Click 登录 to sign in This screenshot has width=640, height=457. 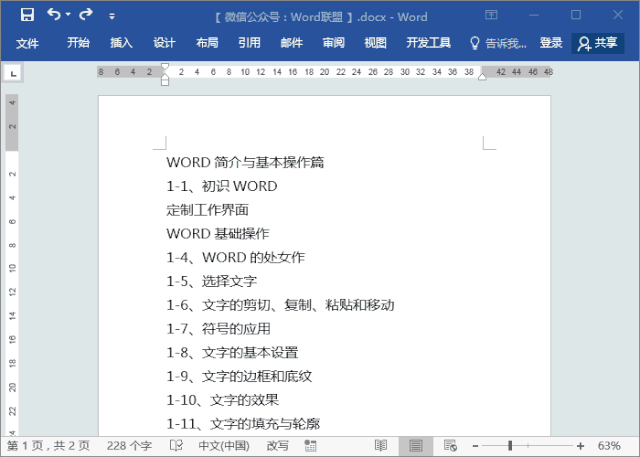(551, 42)
